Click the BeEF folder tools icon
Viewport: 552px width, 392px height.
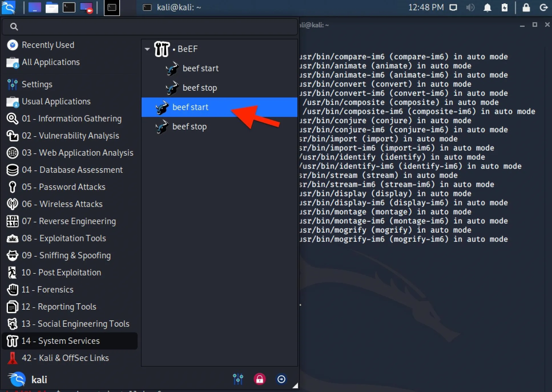pyautogui.click(x=162, y=49)
